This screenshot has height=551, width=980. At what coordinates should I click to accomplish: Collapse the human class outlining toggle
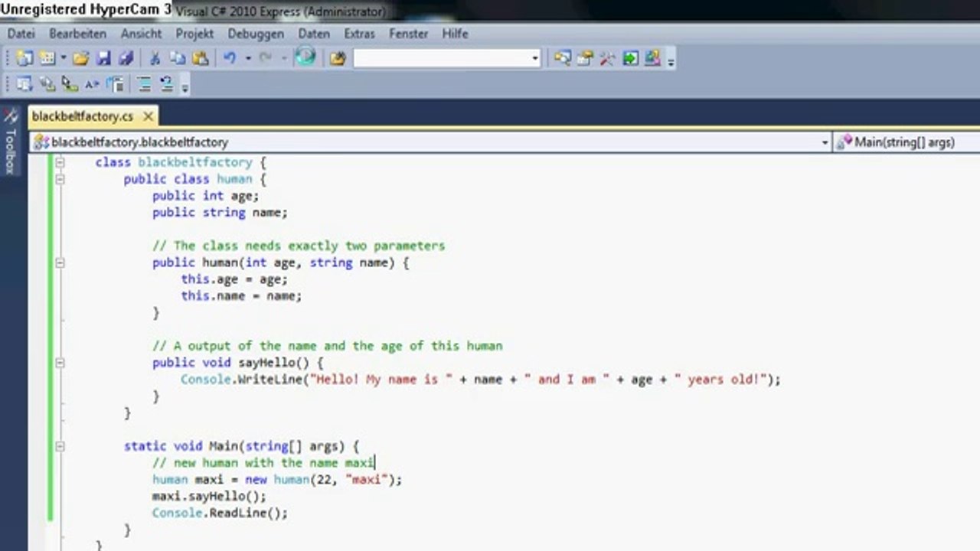click(x=60, y=179)
